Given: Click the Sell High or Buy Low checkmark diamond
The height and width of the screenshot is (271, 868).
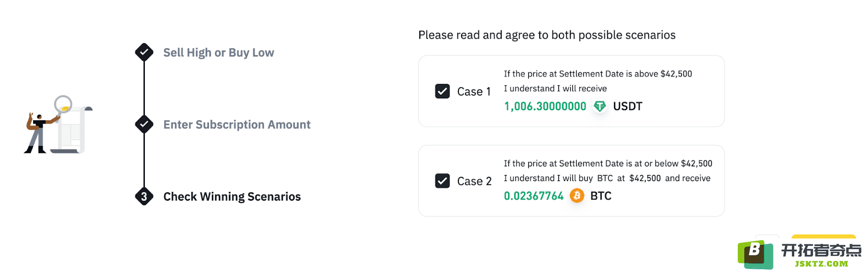Looking at the screenshot, I should coord(144,52).
